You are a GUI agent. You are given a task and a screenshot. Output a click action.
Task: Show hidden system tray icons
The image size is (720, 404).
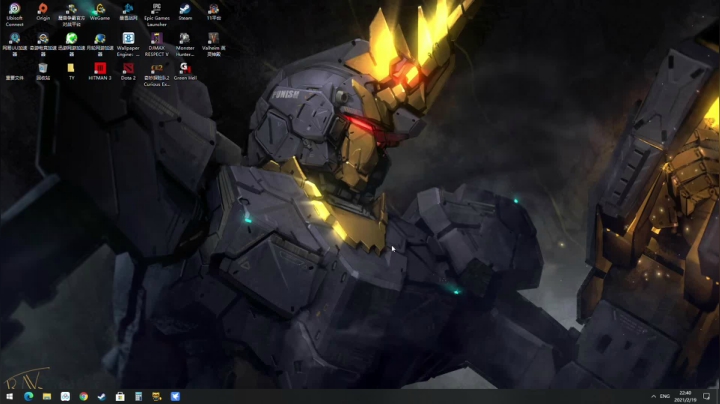point(653,396)
